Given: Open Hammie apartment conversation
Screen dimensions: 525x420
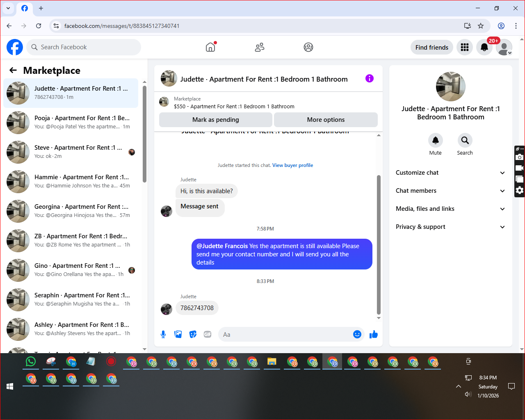Looking at the screenshot, I should coord(71,181).
